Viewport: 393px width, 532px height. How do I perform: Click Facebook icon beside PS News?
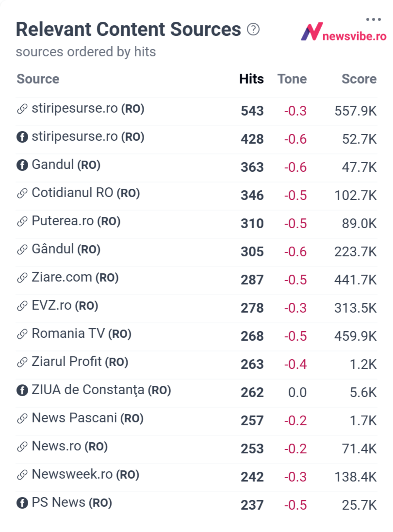coord(22,503)
